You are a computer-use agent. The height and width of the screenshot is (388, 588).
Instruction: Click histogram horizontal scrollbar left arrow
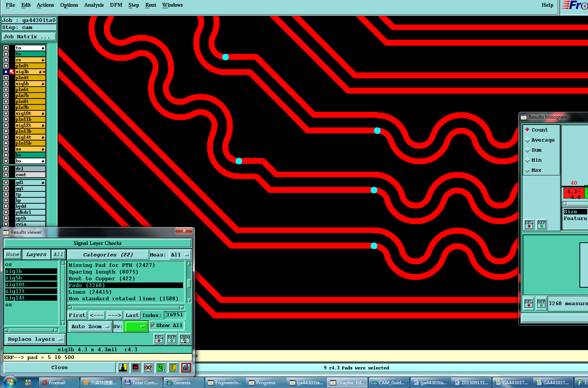[565, 204]
